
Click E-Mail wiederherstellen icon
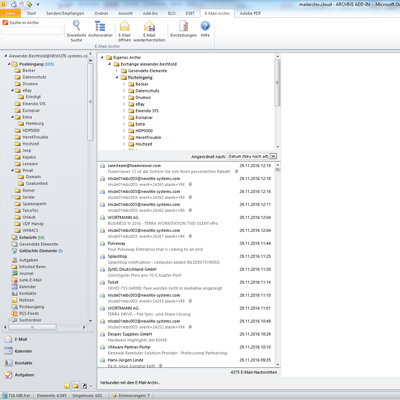tap(149, 31)
